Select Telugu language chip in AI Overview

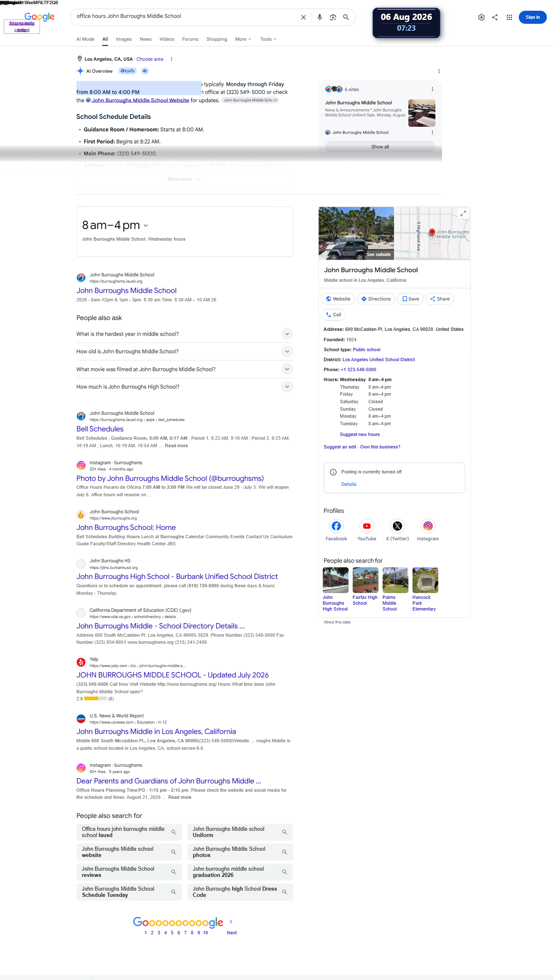point(128,71)
